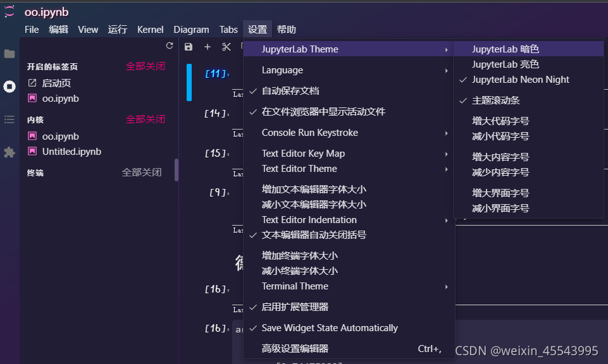Click the JupyterLab logo icon

tap(9, 11)
